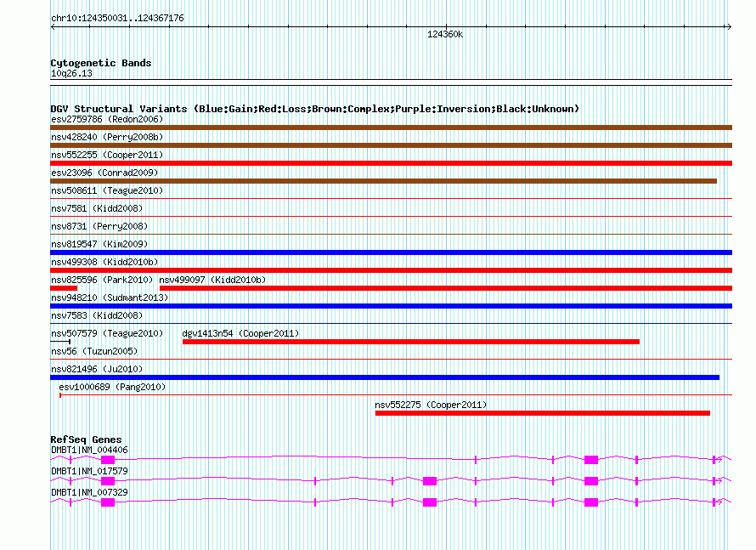Click the esv23096 (Conrad2009) label

104,173
